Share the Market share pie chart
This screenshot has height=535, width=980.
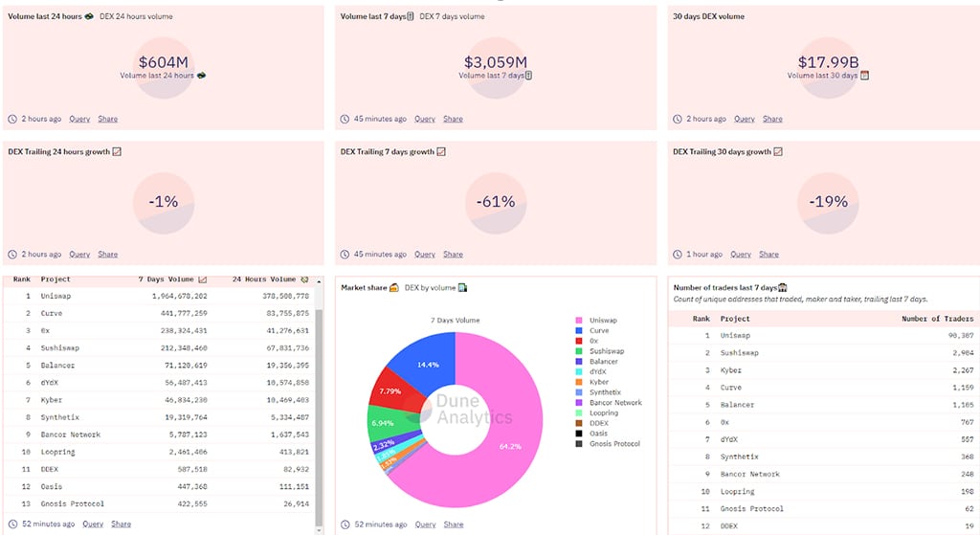[x=454, y=524]
